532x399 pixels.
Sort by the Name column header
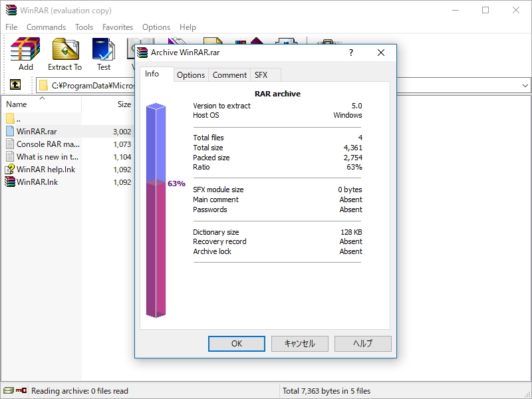coord(41,104)
